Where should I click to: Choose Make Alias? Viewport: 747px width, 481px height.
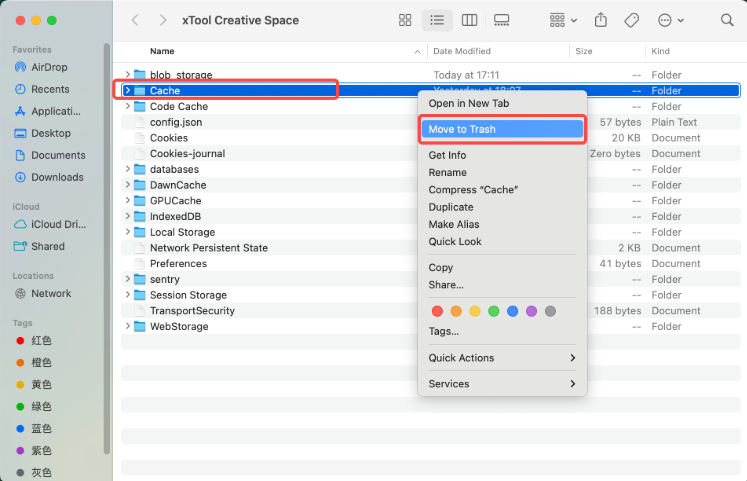[x=502, y=224]
